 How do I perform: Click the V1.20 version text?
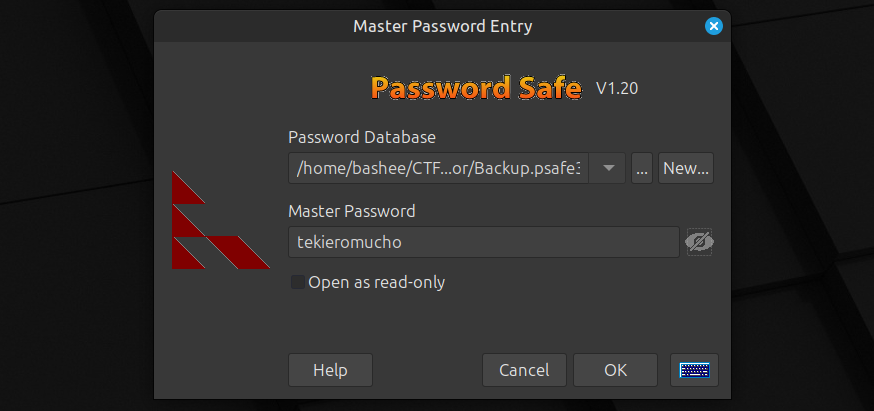coord(617,88)
